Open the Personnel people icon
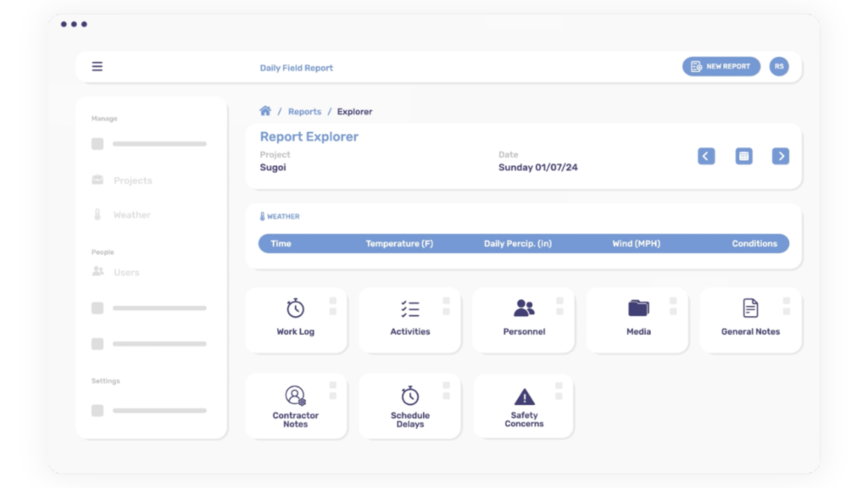Viewport: 868px width, 488px height. click(524, 308)
